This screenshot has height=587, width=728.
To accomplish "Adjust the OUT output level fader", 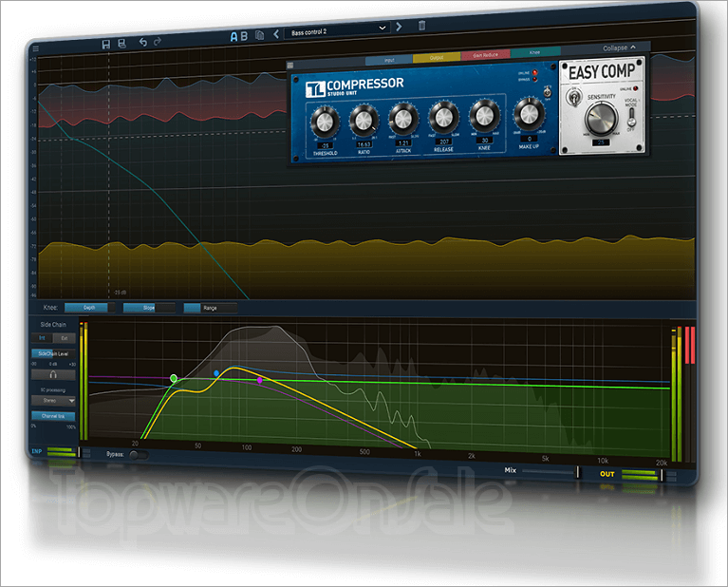I will pos(662,476).
